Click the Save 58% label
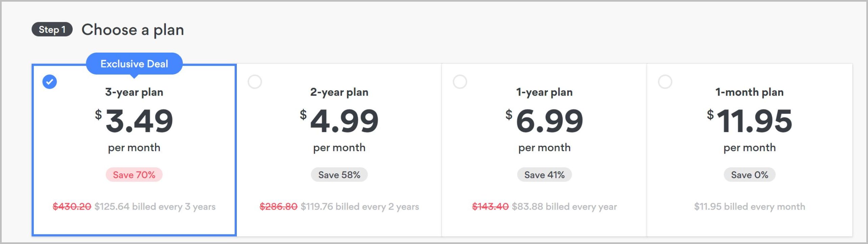 tap(339, 175)
